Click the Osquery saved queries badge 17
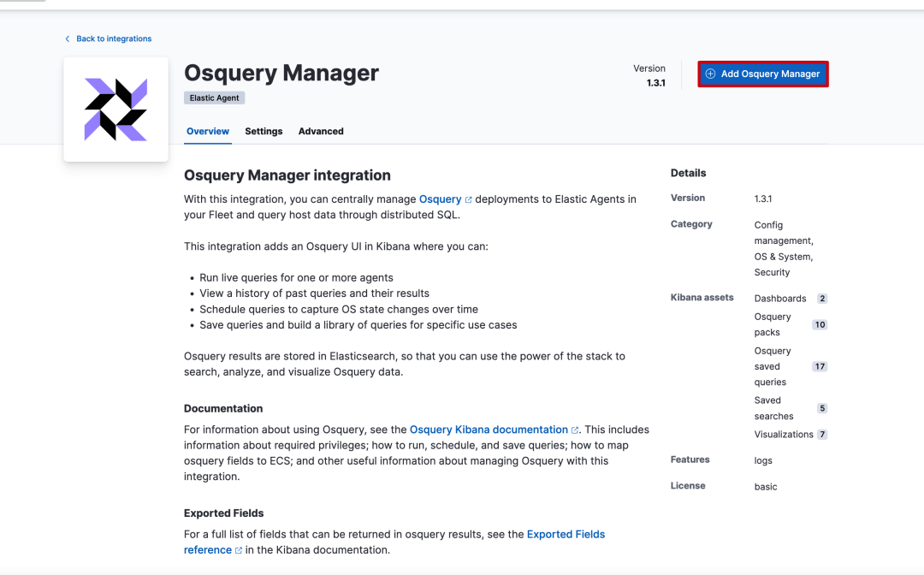Viewport: 924px width, 575px height. 820,366
